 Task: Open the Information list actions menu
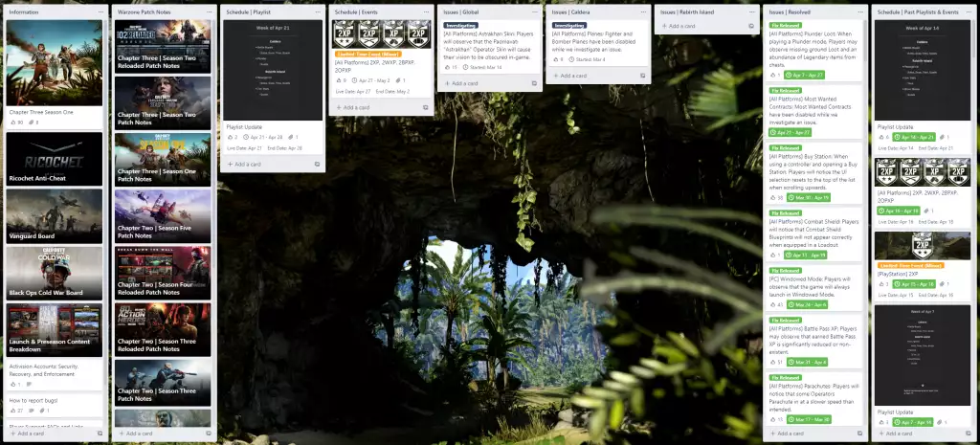[x=100, y=11]
